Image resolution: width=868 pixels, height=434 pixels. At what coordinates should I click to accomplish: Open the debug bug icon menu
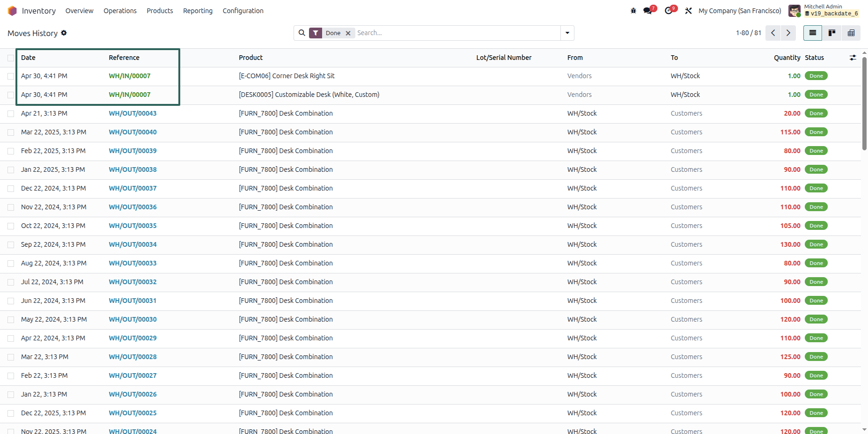633,11
